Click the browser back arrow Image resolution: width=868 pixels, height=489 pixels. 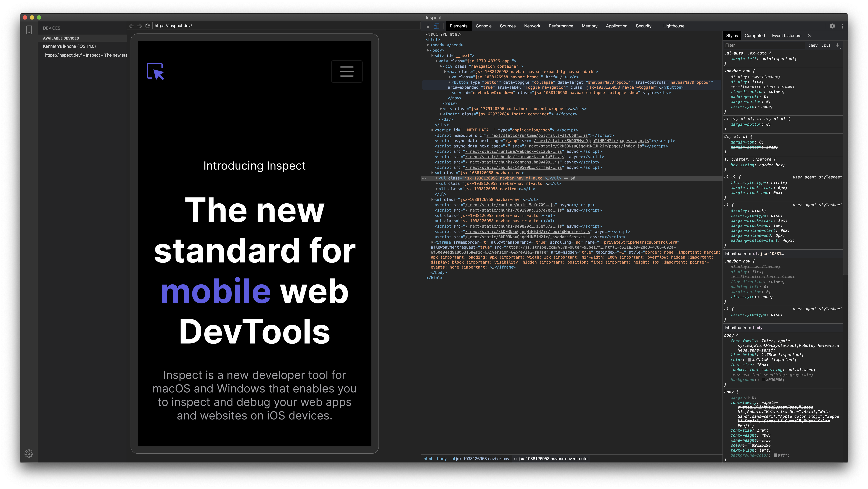[x=131, y=25]
